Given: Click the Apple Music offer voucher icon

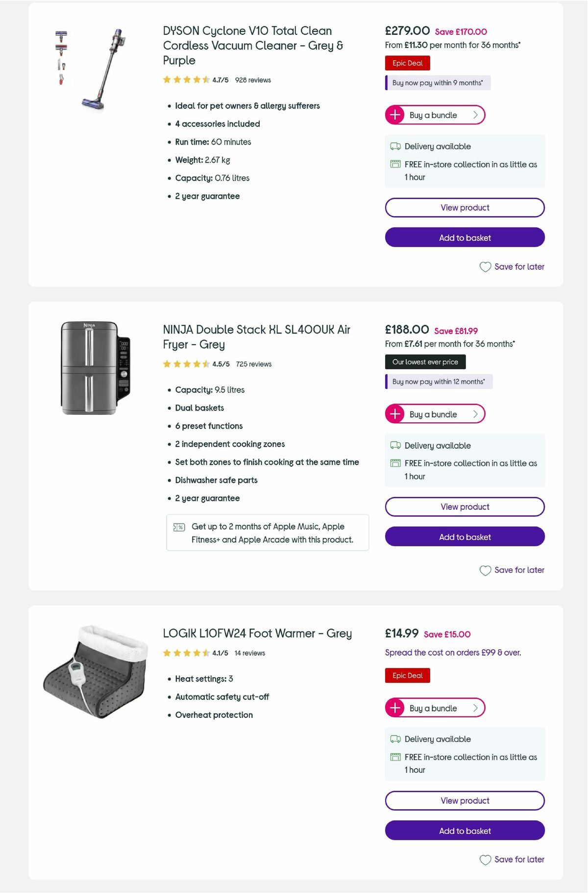Looking at the screenshot, I should click(x=178, y=527).
